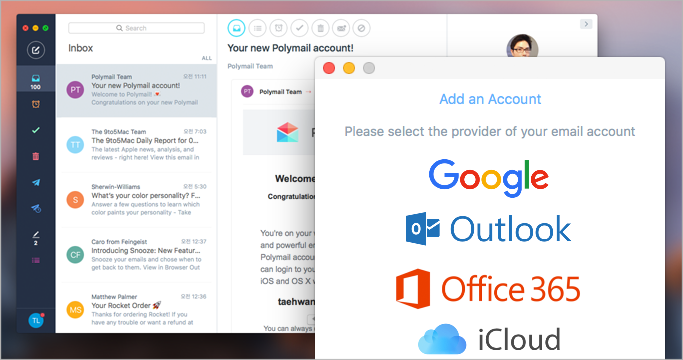This screenshot has width=683, height=360.
Task: Click the inbox toolbar icon above message
Action: click(237, 28)
